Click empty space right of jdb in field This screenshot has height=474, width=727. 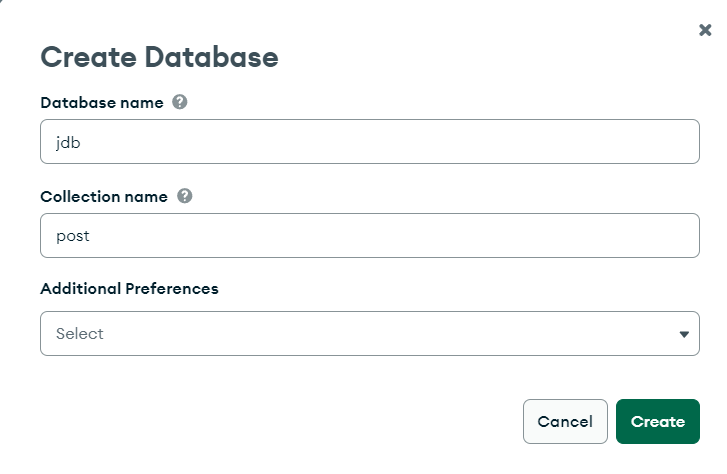click(389, 141)
